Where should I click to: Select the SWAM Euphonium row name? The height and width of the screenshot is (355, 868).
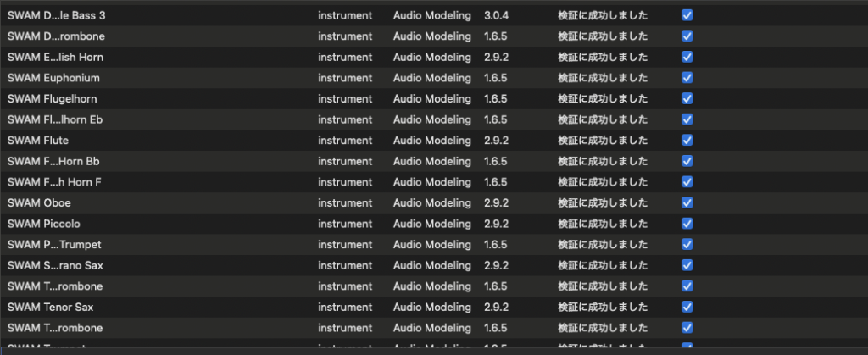coord(53,78)
